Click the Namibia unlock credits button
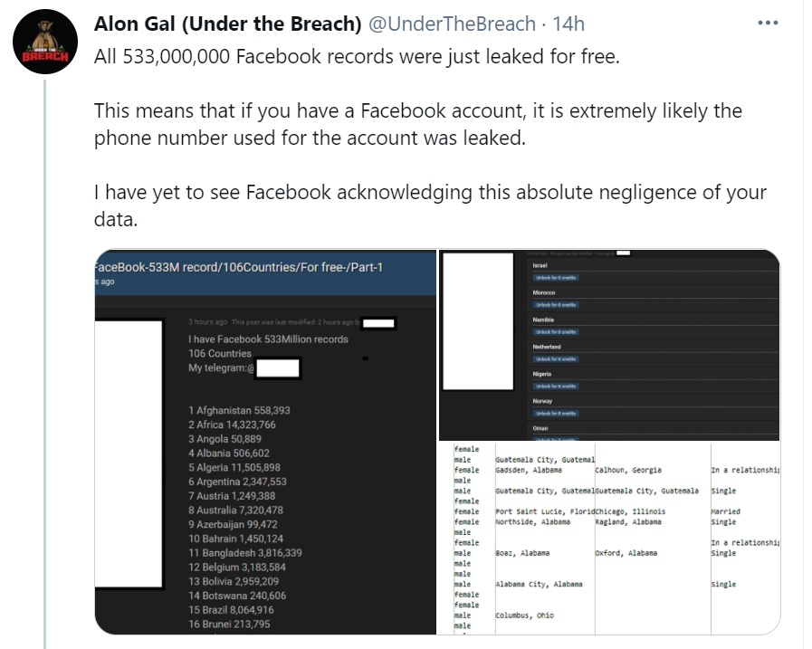 556,331
